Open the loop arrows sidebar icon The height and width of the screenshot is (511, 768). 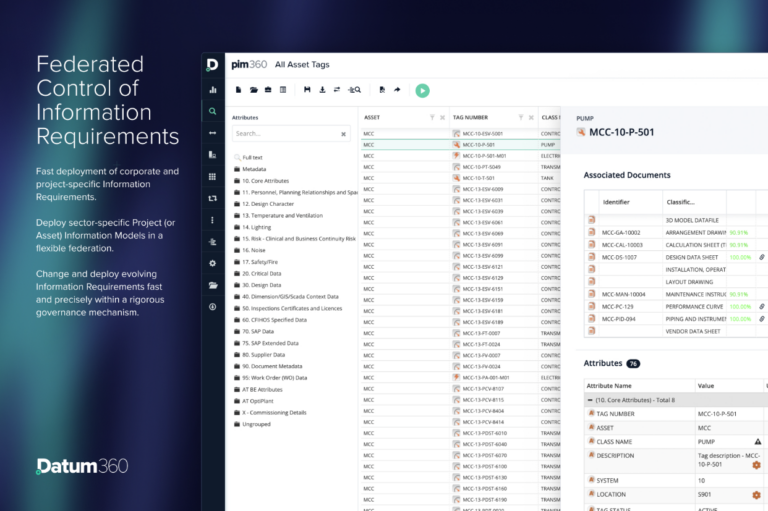click(213, 198)
